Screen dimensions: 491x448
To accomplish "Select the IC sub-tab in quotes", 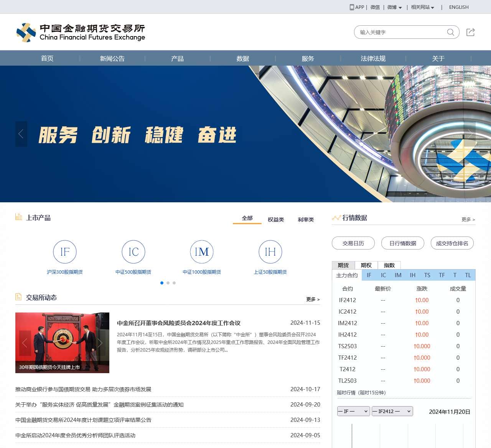I will point(384,275).
